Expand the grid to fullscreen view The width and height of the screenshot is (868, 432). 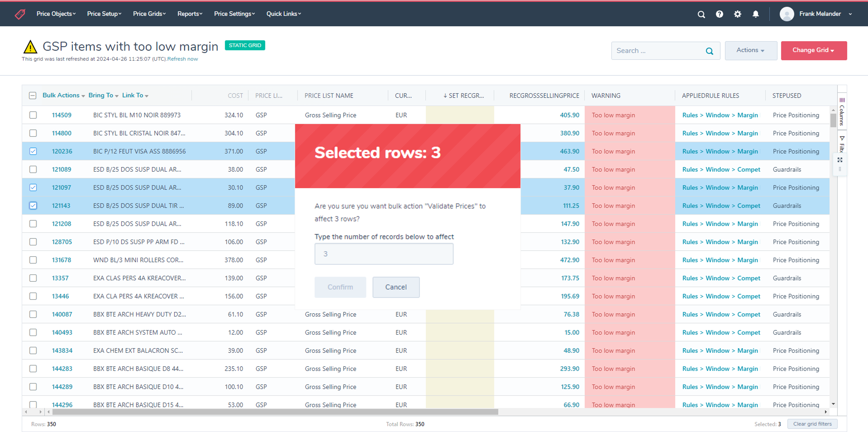pyautogui.click(x=840, y=160)
